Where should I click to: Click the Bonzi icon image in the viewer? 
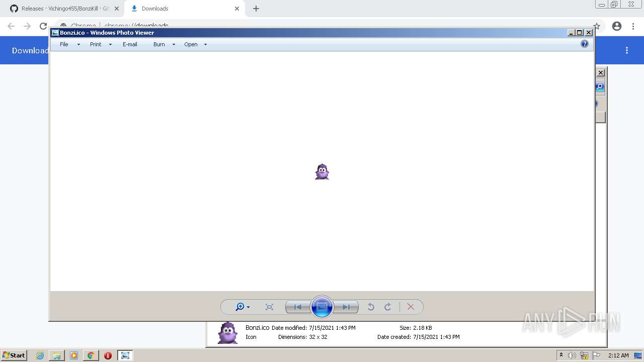coord(322,172)
